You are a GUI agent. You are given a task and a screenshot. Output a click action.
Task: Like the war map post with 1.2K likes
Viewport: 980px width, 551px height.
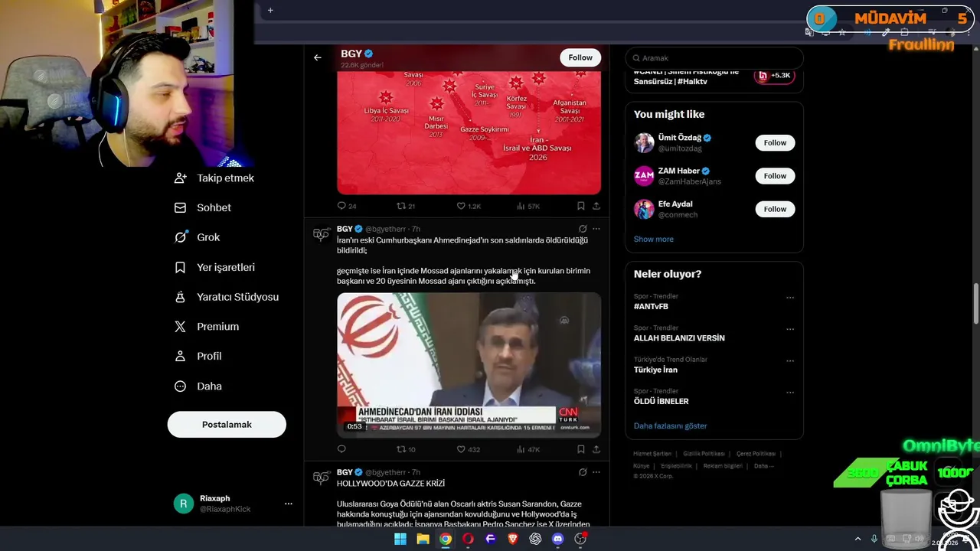469,206
